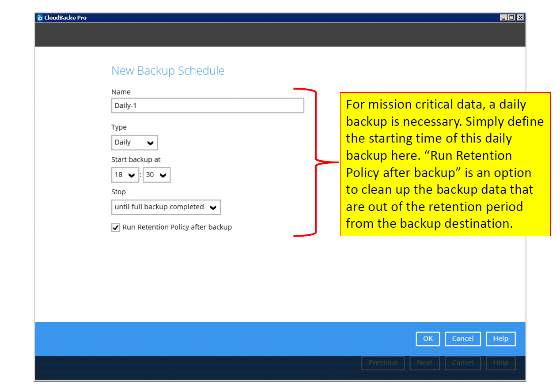Select the Name field containing Daily-1
The image size is (560, 392).
[x=208, y=106]
